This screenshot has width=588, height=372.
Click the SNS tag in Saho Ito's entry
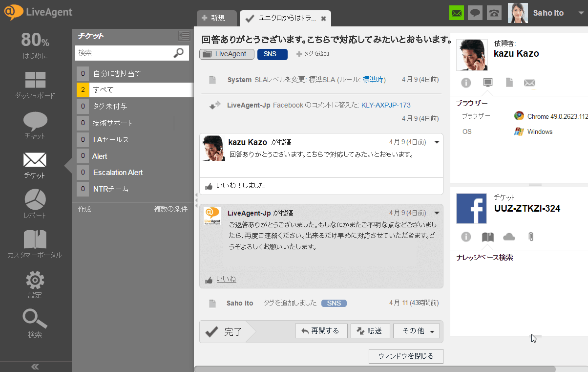click(x=334, y=303)
